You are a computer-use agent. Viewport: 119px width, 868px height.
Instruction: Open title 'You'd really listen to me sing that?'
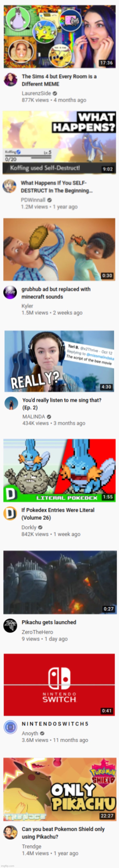pos(62,404)
